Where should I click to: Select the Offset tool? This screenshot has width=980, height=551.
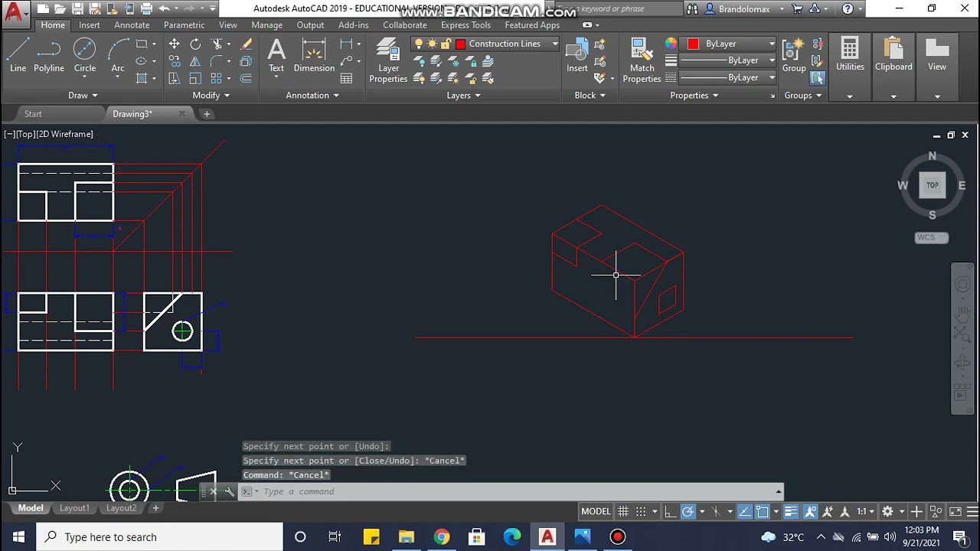point(246,78)
